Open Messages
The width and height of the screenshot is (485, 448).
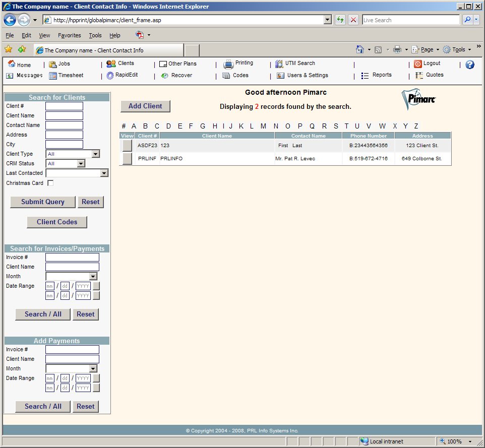tap(24, 76)
